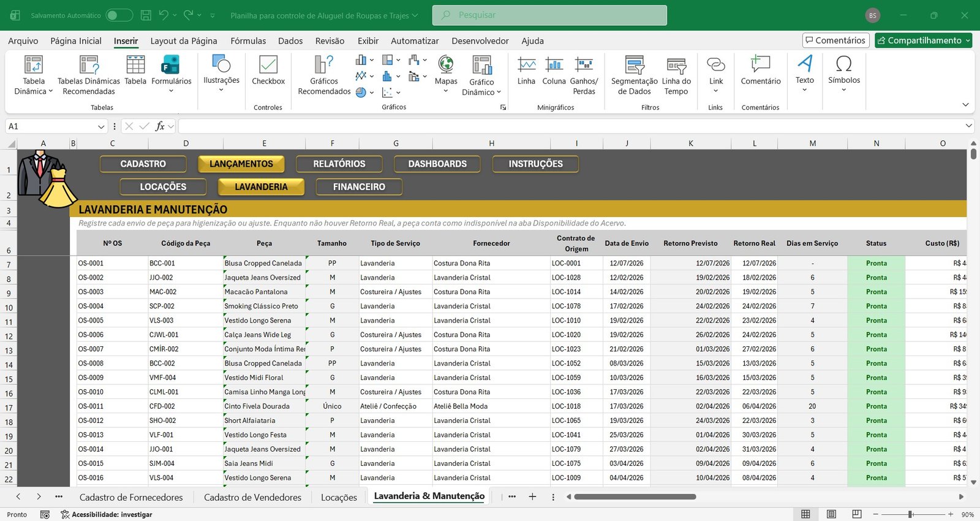Insert a Tabela from the ribbon
The image size is (980, 521).
point(135,70)
